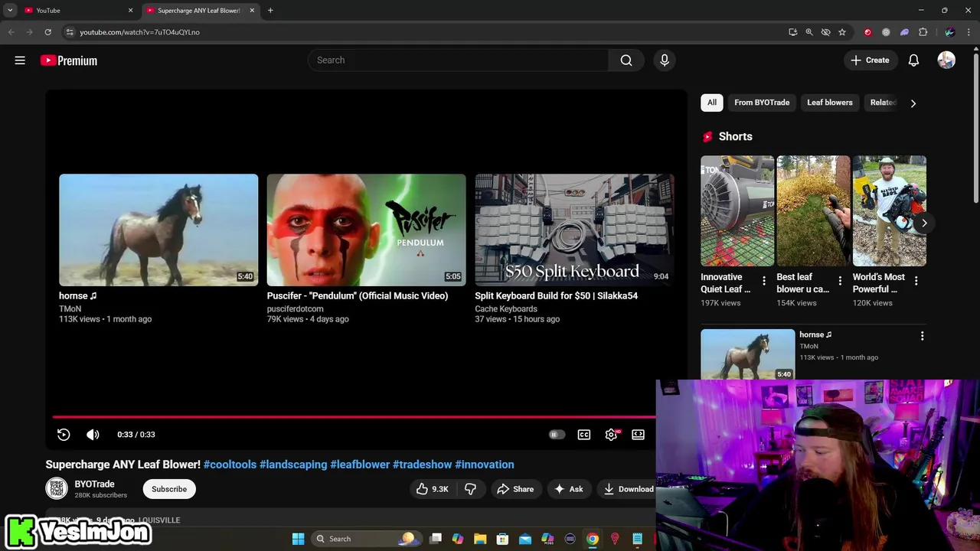Start voice search with the microphone
980x551 pixels.
[x=665, y=60]
